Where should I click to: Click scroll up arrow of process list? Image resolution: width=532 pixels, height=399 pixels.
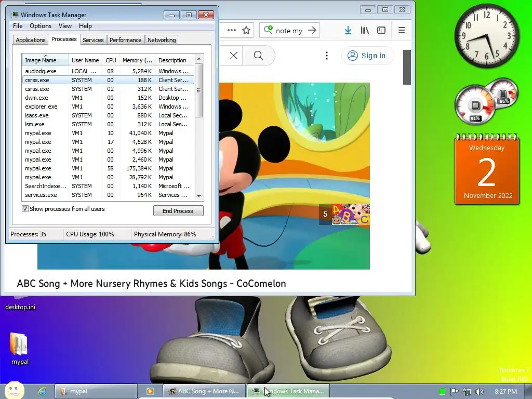[199, 59]
